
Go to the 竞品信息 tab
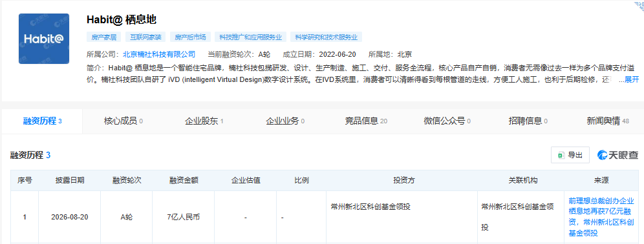[x=366, y=121]
